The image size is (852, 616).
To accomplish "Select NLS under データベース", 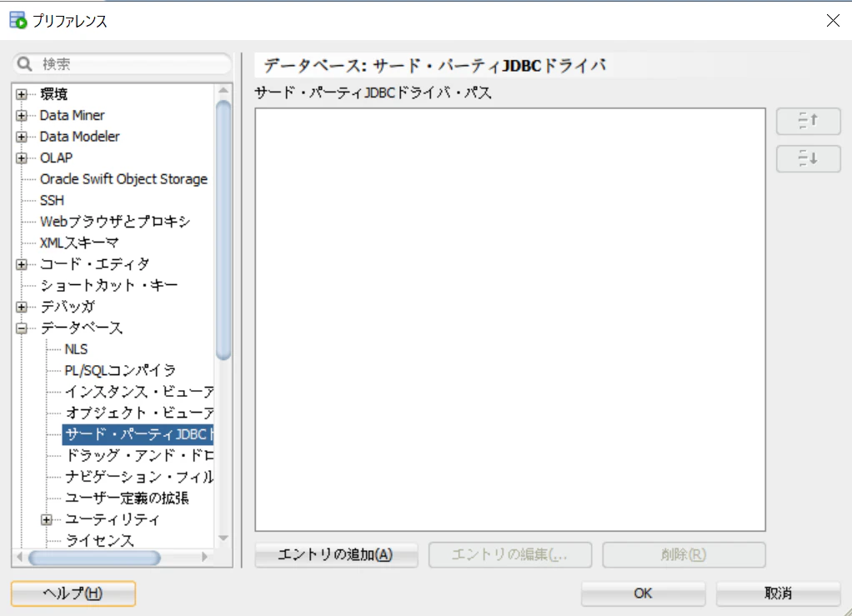I will 76,349.
